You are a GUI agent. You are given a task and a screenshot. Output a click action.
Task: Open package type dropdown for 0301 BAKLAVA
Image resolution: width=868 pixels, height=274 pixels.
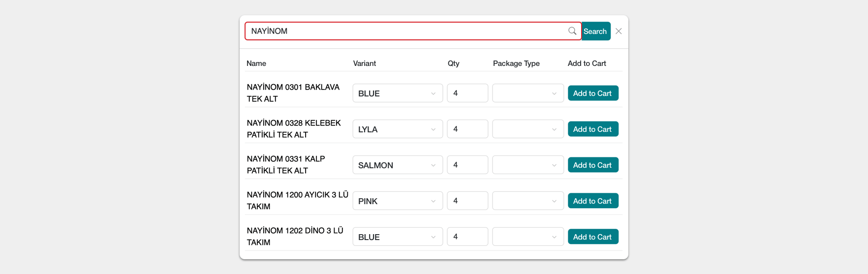click(528, 93)
